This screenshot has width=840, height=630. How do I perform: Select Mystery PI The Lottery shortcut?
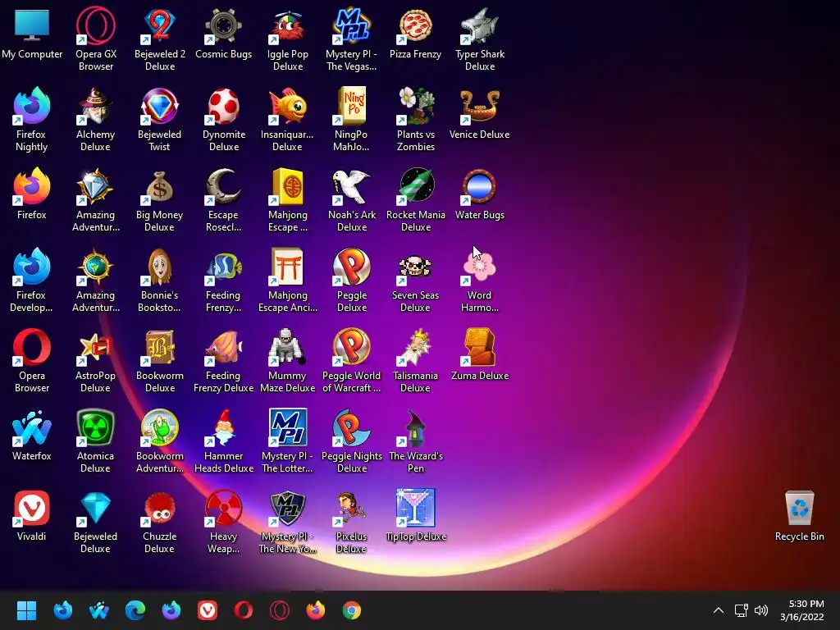288,427
